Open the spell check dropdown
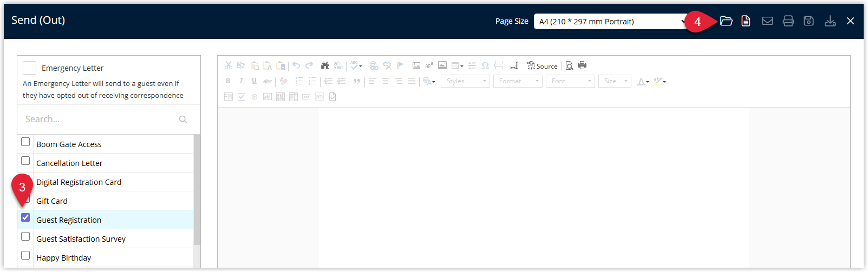 pos(356,65)
